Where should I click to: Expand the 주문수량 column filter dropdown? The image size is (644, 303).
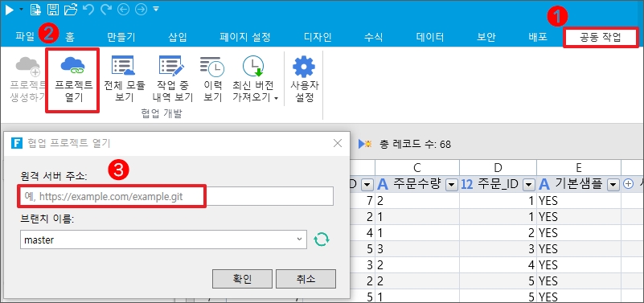tap(451, 185)
